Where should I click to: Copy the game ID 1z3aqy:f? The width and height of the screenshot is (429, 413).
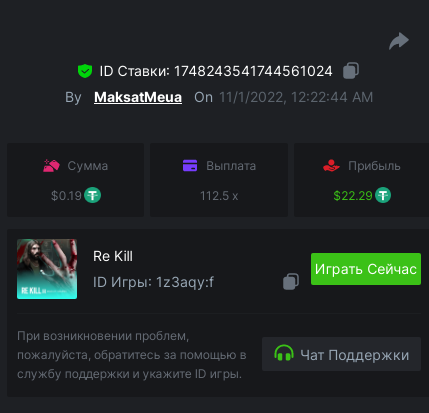291,282
